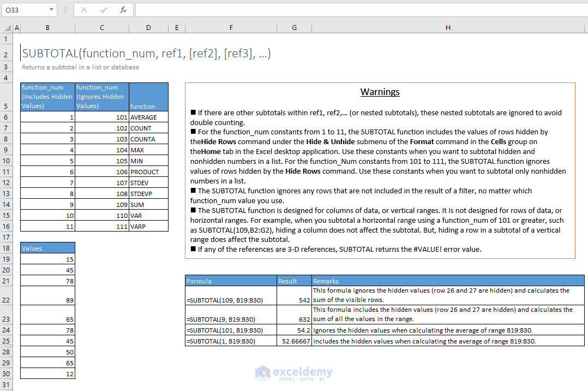Viewport: 588px width, 391px height.
Task: Select cell =SUBTOTAL(109, B19:B30)
Action: coord(231,295)
